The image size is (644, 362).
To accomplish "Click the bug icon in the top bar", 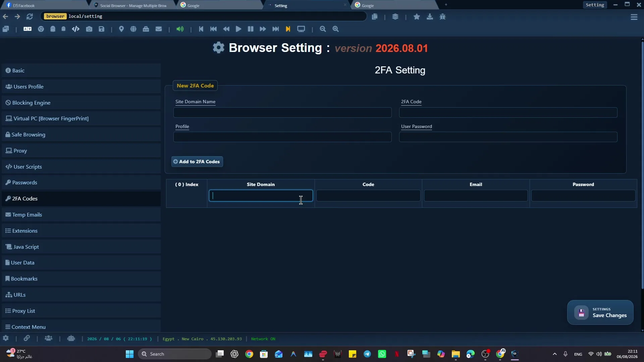I will (443, 17).
